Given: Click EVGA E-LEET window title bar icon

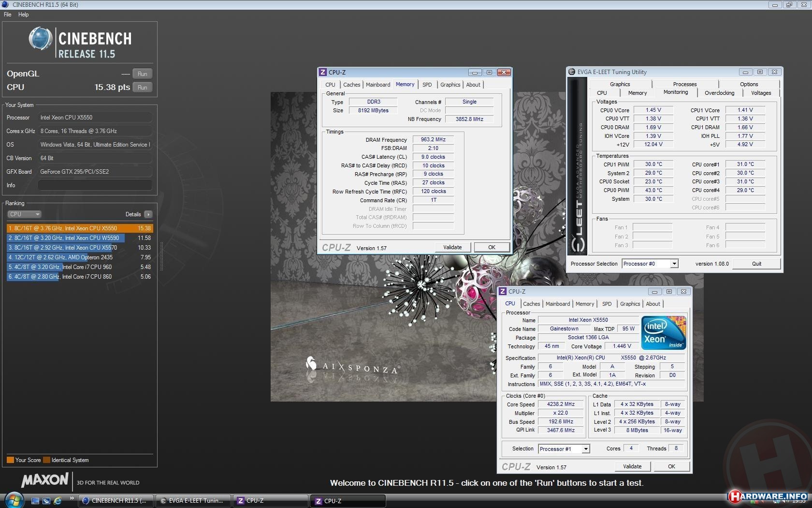Looking at the screenshot, I should click(572, 72).
